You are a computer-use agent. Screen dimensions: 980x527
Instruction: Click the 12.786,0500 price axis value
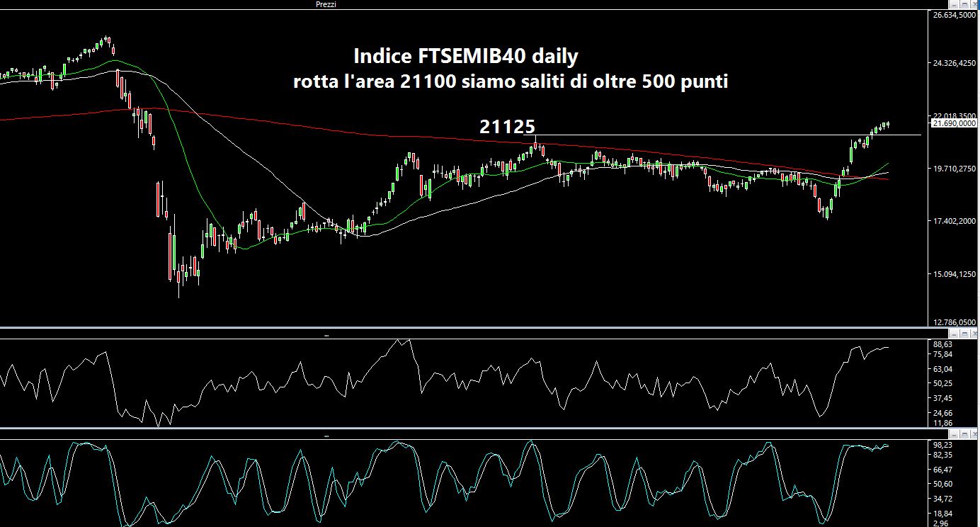pos(955,322)
